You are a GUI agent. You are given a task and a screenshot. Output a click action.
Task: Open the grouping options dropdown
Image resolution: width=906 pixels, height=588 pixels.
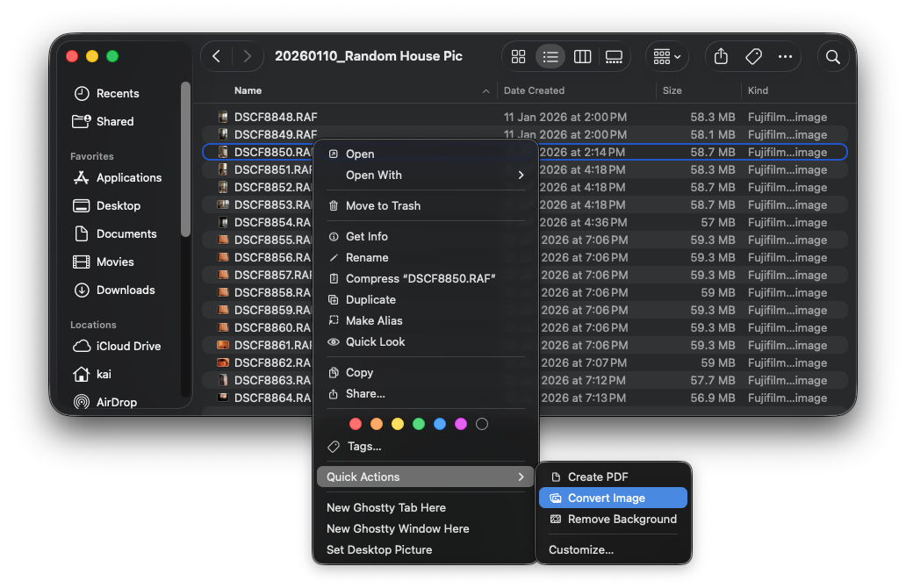tap(667, 56)
